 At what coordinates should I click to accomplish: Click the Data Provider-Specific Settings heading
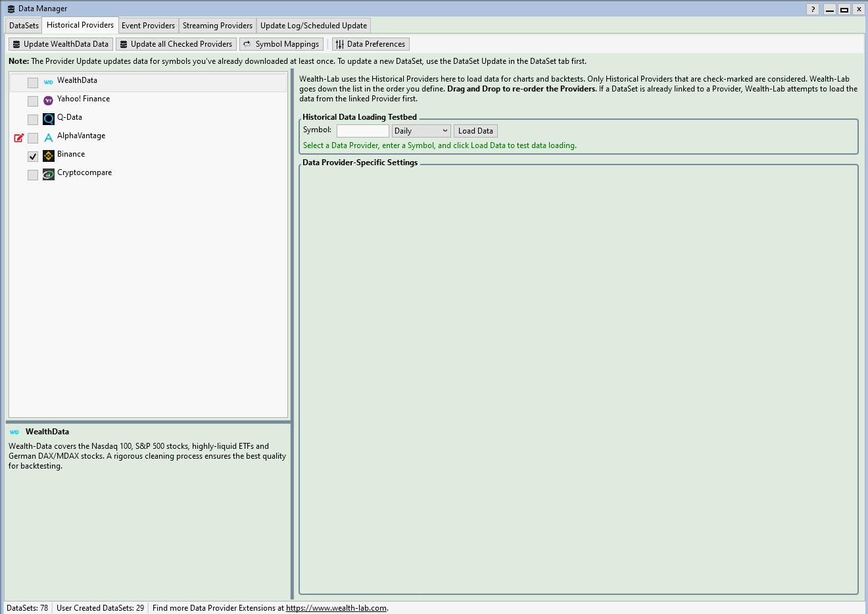point(360,163)
